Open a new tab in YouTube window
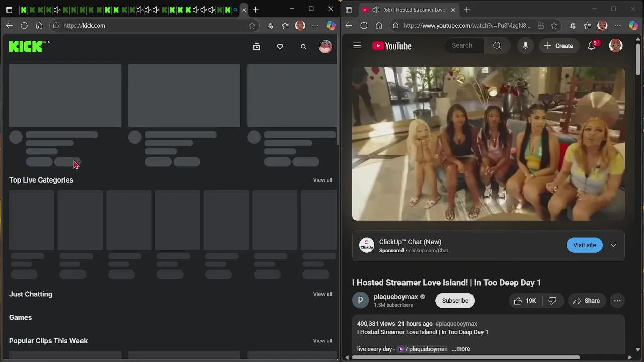Image resolution: width=644 pixels, height=362 pixels. 467,10
